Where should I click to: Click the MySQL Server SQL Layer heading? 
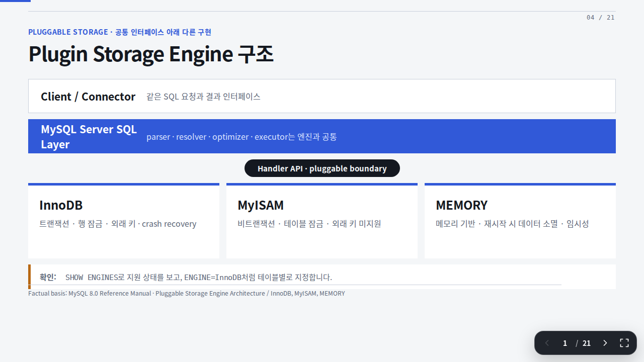tap(89, 137)
